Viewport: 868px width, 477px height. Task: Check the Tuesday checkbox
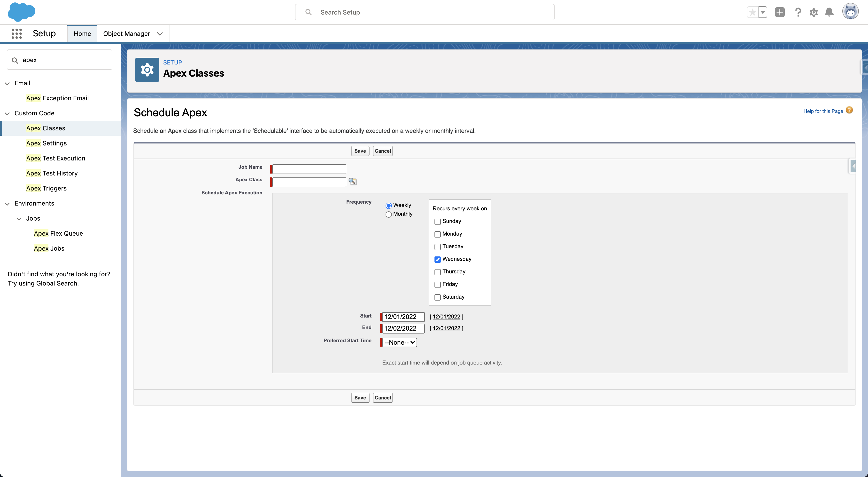click(437, 247)
